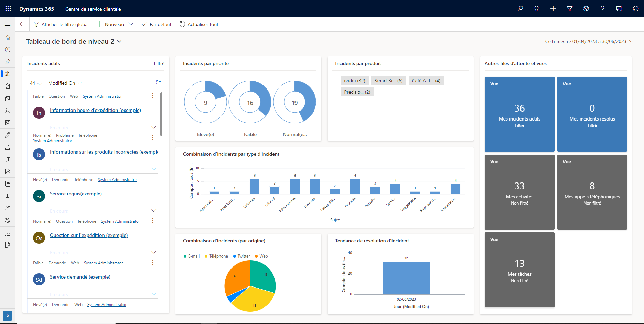The width and height of the screenshot is (644, 324).
Task: Go to Home in the sidebar
Action: (8, 38)
